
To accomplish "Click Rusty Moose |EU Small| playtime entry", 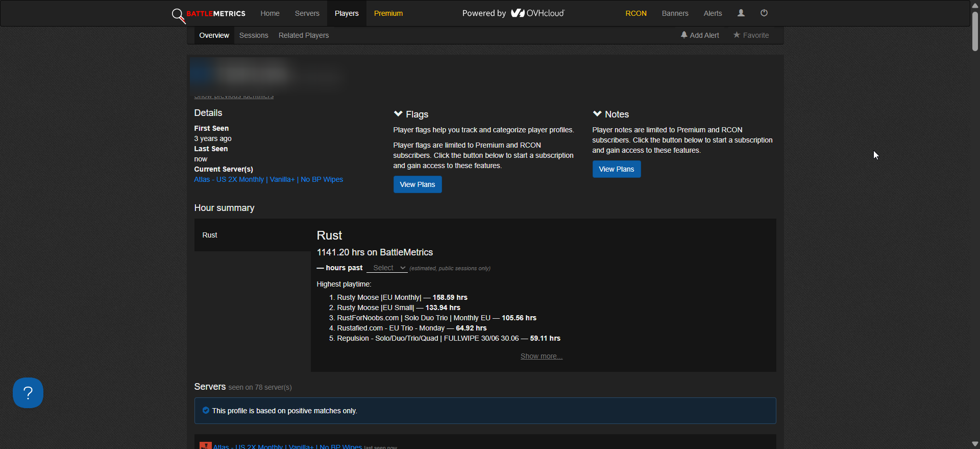I will [399, 308].
